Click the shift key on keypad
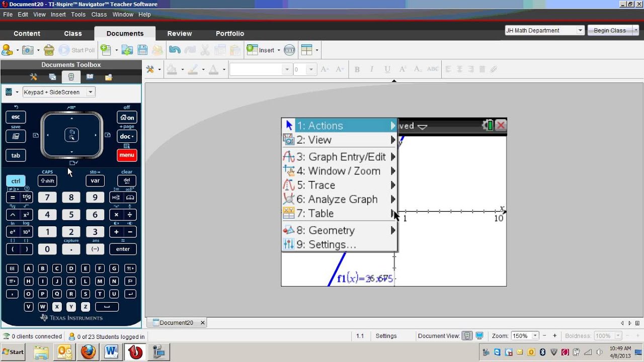Viewport: 644px width, 362px height. pos(47,181)
